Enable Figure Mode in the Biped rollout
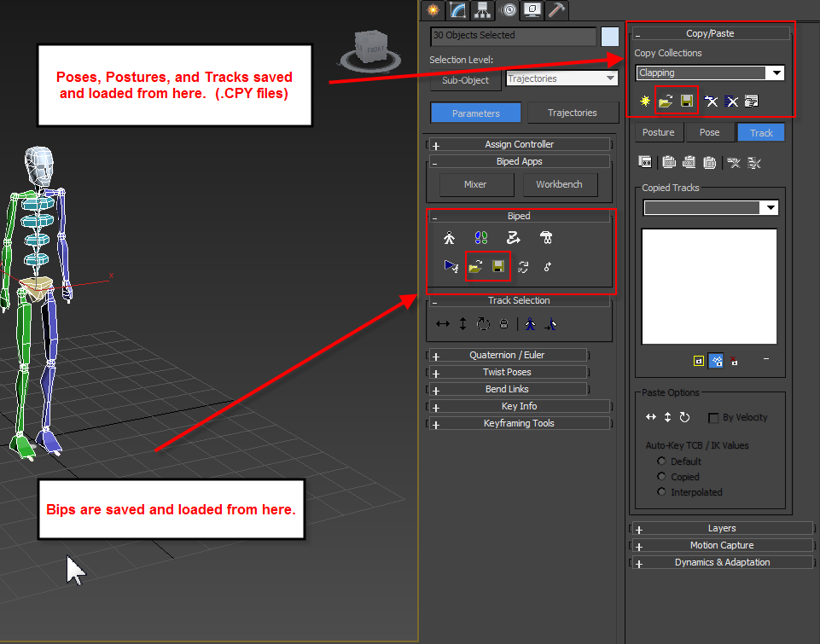Screen dimensions: 820x644 pos(449,238)
